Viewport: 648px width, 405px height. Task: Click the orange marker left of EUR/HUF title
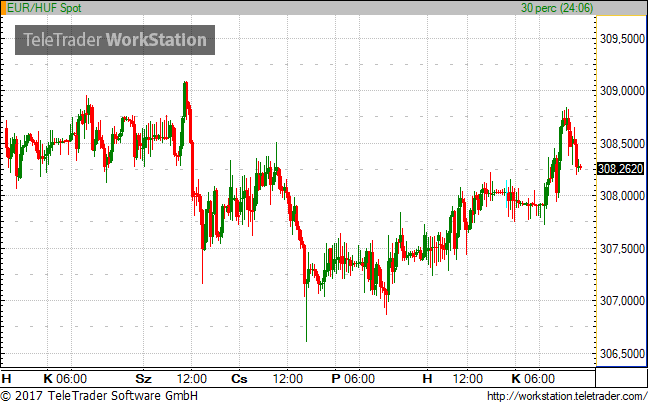3,8
